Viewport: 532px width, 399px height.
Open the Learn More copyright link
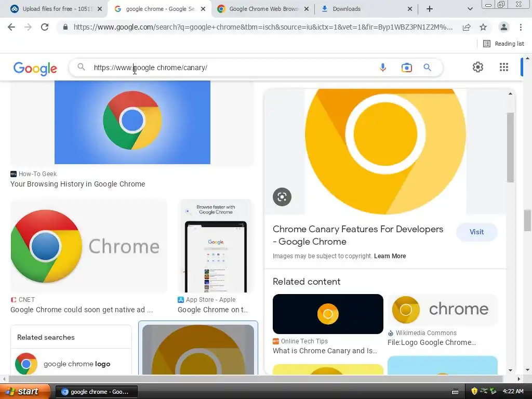(390, 256)
